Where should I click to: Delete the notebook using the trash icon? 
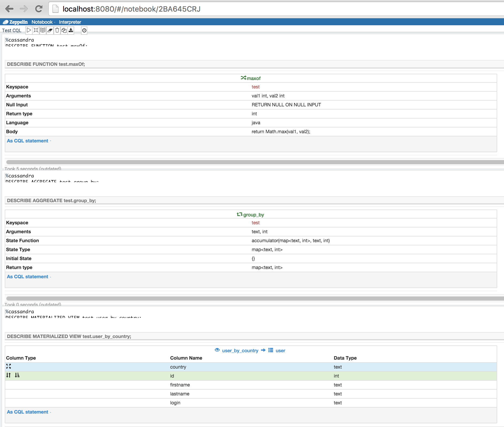pyautogui.click(x=57, y=30)
